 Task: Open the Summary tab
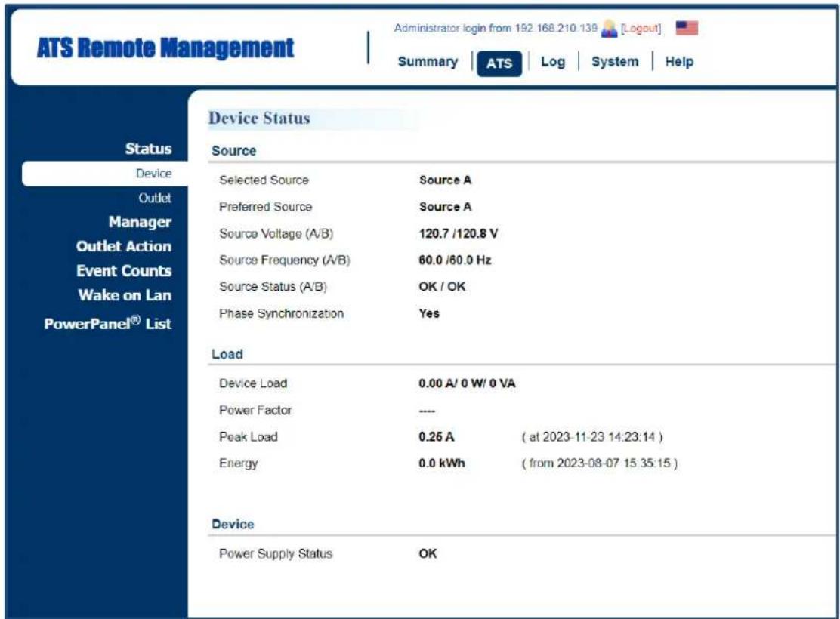pyautogui.click(x=428, y=62)
